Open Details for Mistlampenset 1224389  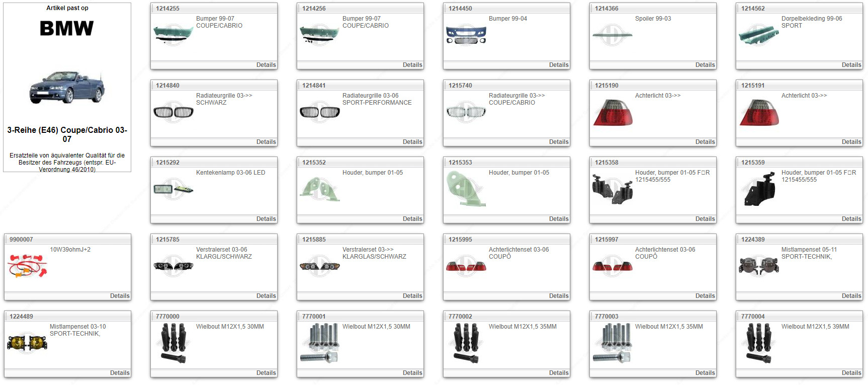pyautogui.click(x=851, y=296)
